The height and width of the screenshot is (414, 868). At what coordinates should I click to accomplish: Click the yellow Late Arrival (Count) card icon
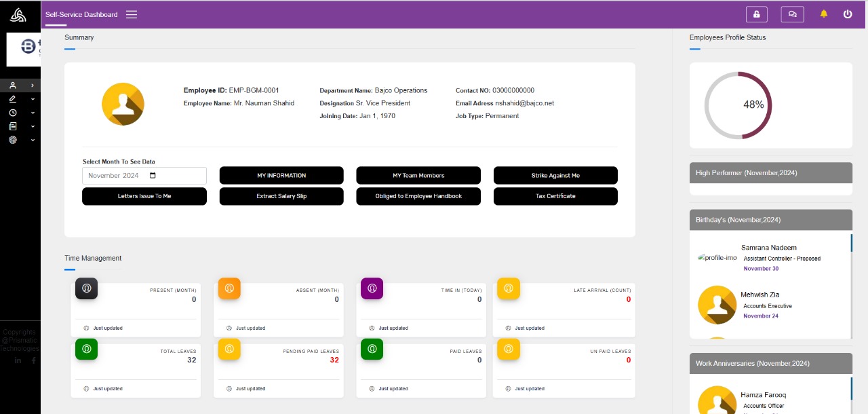tap(509, 288)
